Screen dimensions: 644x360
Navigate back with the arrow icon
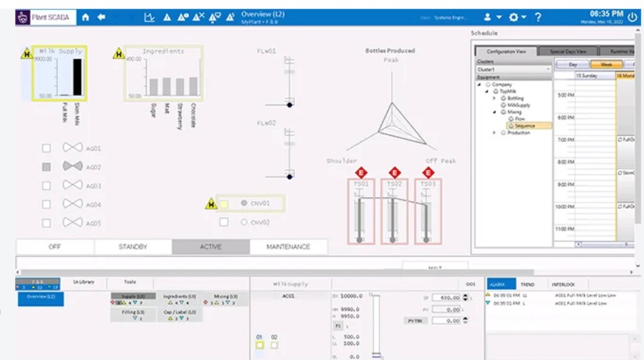click(x=101, y=18)
